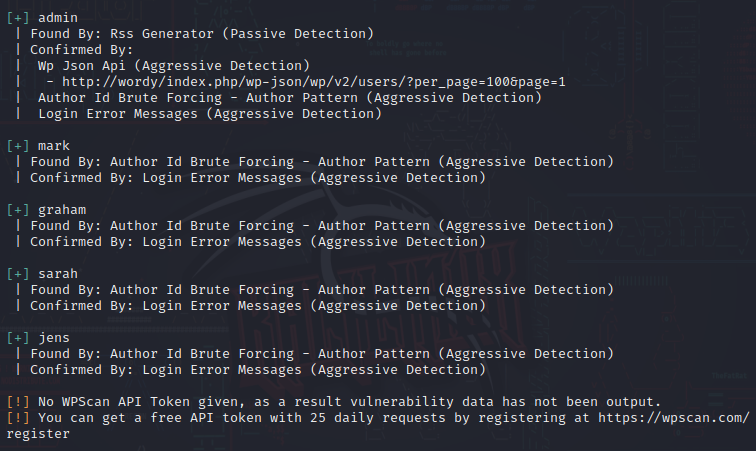Click the [+] marker beside jens

(x=18, y=338)
